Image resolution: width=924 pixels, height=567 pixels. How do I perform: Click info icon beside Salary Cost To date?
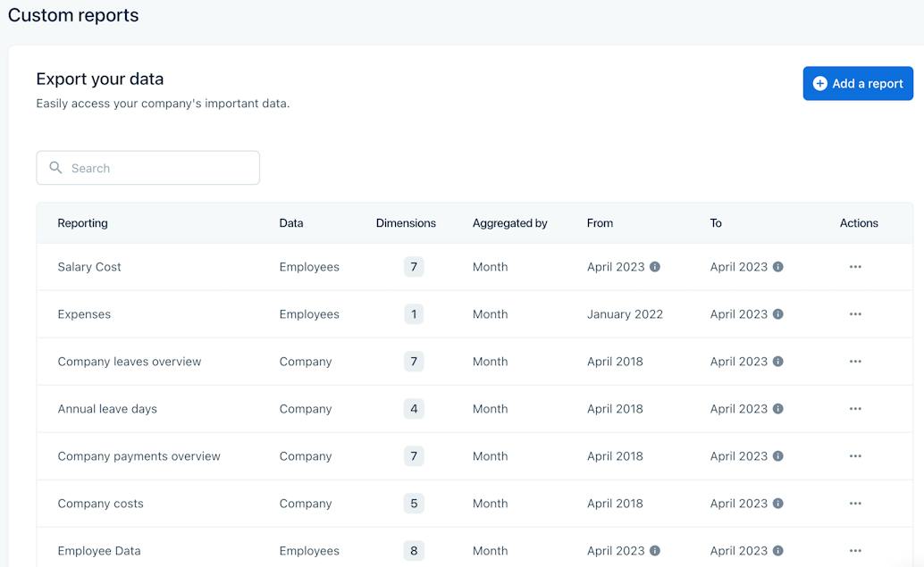point(777,267)
